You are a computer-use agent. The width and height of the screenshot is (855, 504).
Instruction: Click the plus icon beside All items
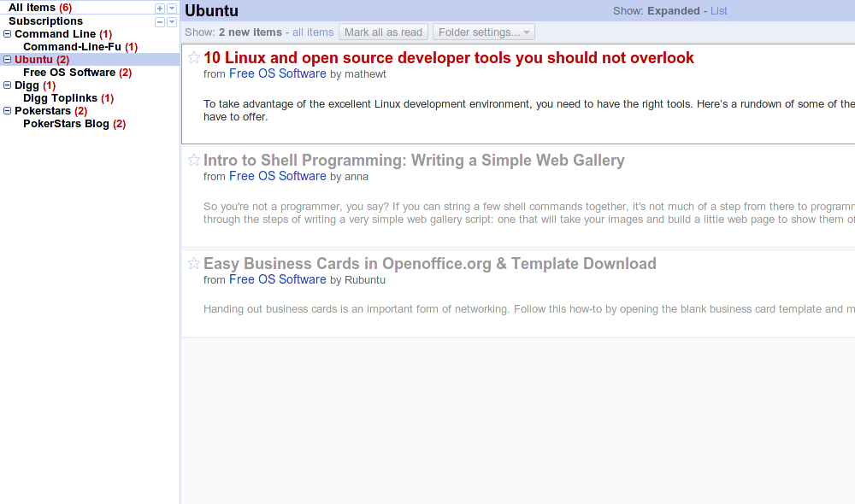pos(160,9)
